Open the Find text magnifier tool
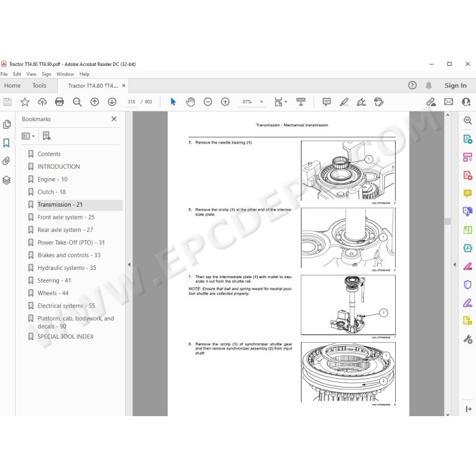Viewport: 476px width, 476px height. click(77, 102)
